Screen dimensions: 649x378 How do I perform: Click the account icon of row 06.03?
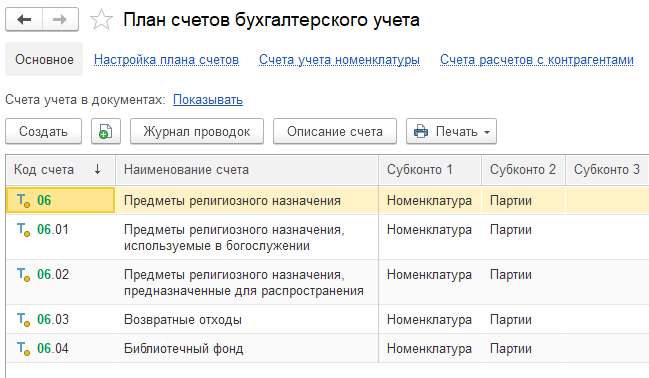23,320
